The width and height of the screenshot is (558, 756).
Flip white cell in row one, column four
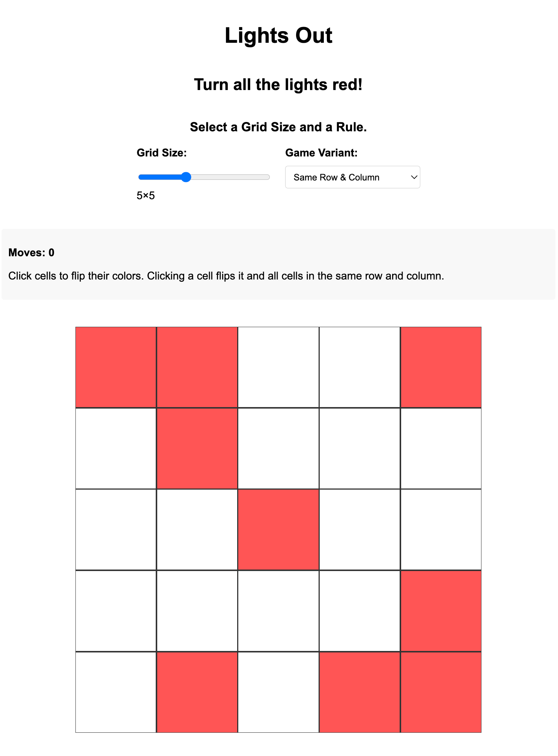point(359,367)
